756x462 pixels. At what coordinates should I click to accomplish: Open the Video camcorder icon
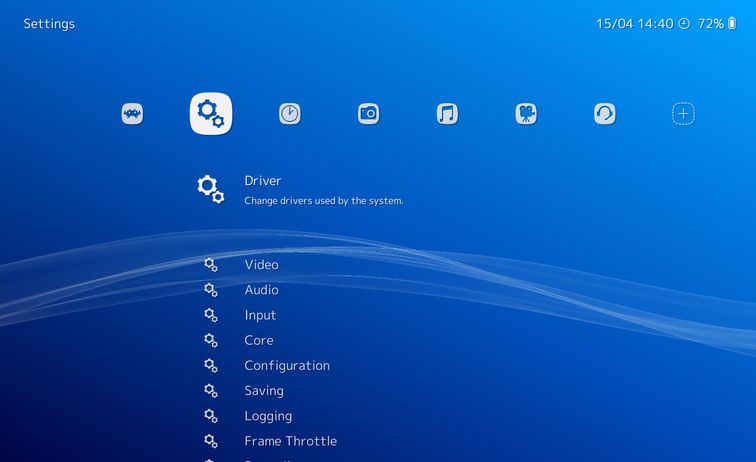coord(526,114)
